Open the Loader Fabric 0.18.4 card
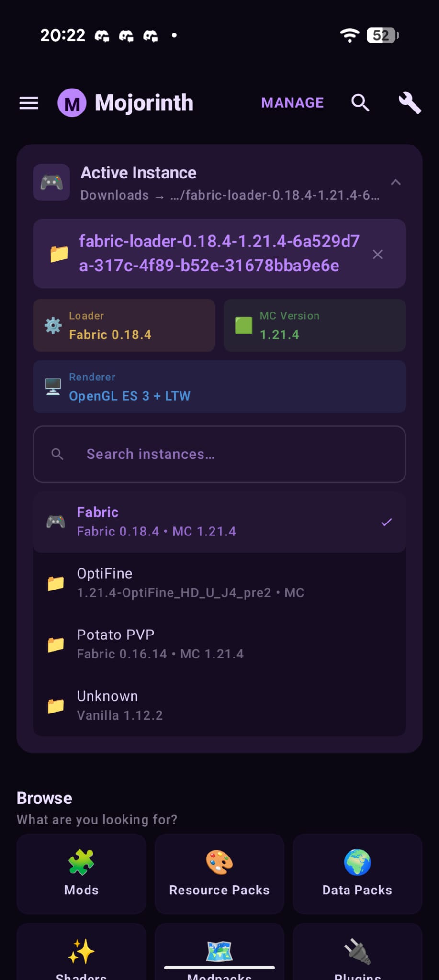 [x=124, y=325]
